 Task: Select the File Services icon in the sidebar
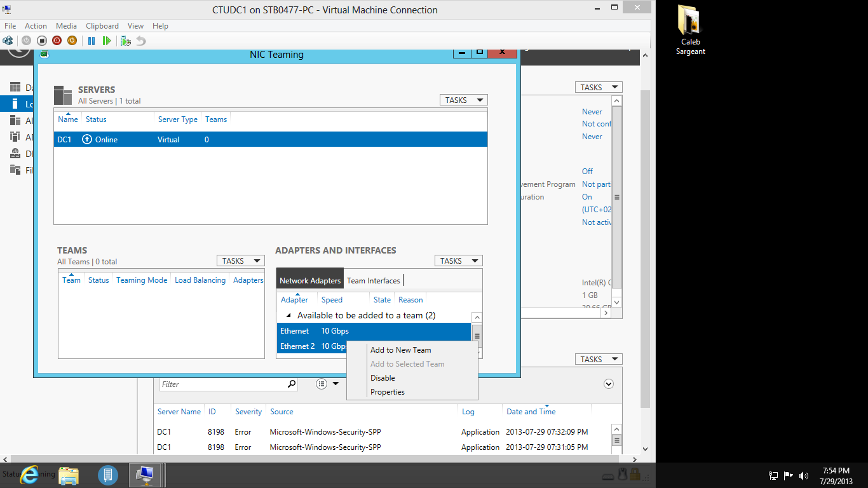tap(15, 170)
